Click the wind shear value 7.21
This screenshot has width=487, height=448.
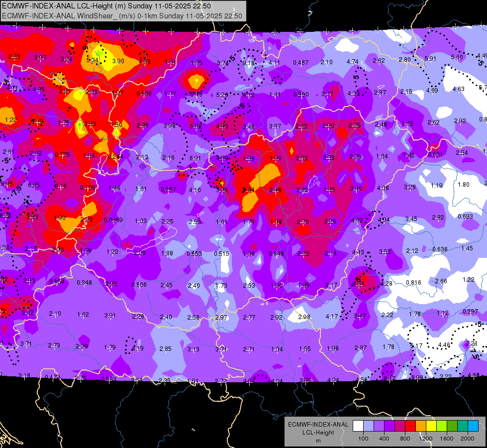(472, 343)
